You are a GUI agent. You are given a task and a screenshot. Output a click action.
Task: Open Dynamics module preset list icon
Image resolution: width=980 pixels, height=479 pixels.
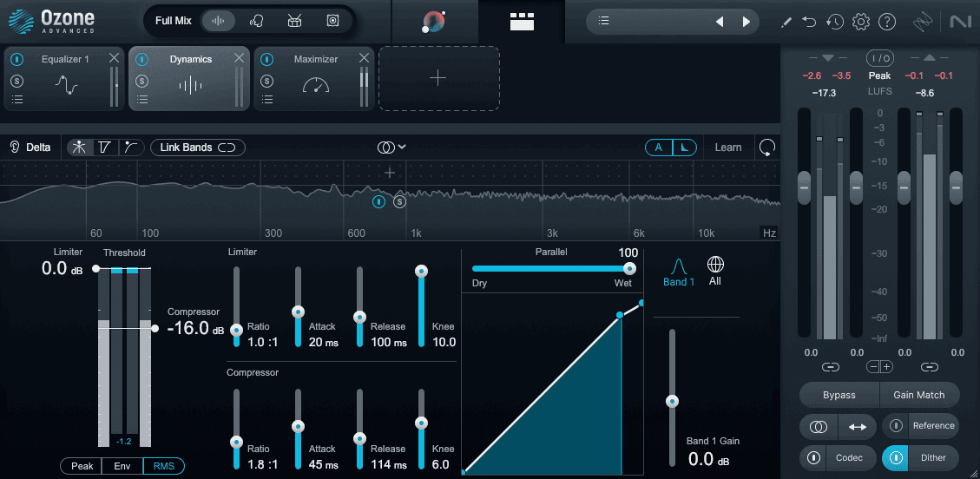point(142,99)
